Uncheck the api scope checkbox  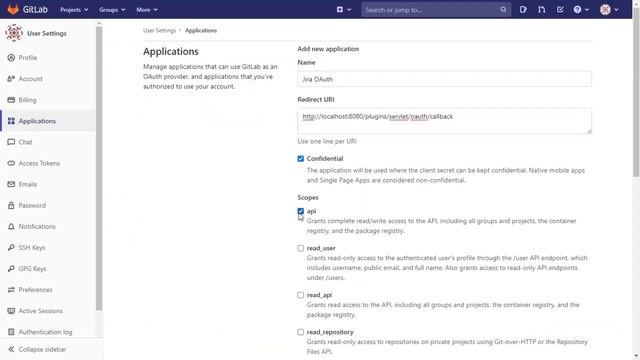[301, 211]
